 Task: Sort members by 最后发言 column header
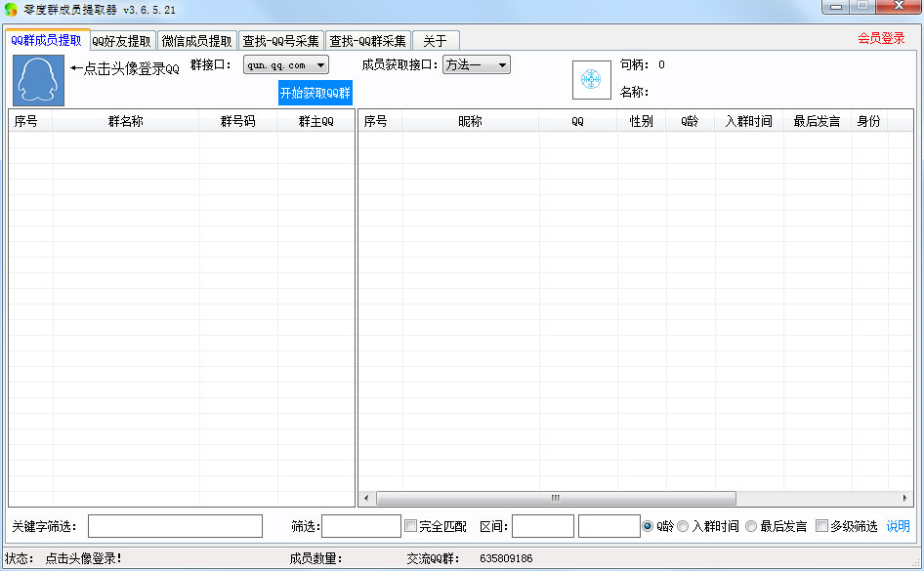[817, 121]
